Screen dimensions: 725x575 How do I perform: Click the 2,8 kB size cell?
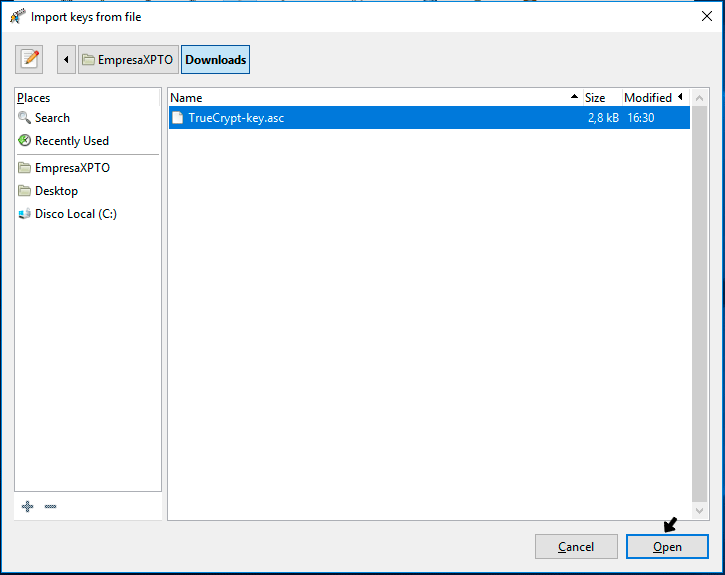tap(603, 118)
